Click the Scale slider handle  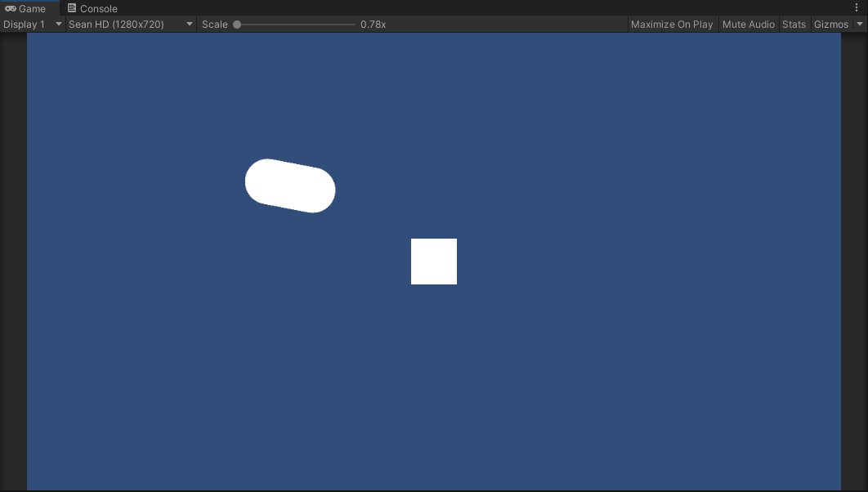237,25
